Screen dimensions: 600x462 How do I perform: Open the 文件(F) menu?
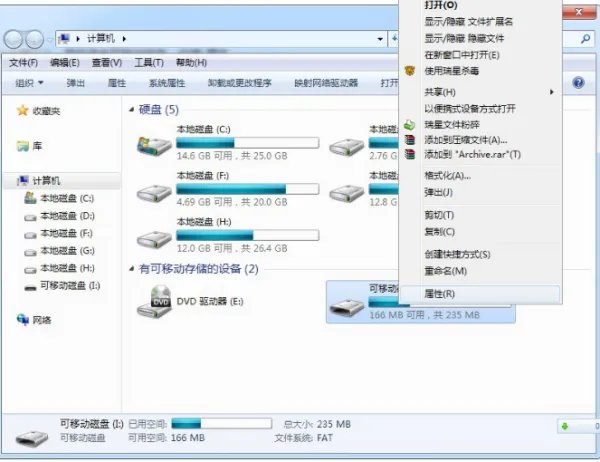(23, 63)
